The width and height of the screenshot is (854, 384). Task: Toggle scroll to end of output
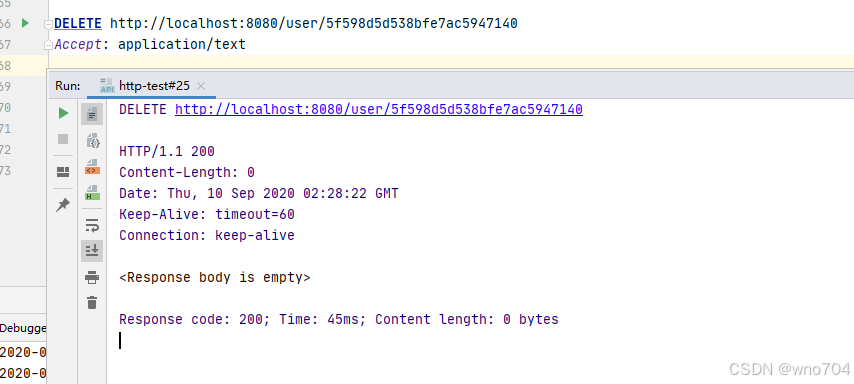tap(92, 251)
